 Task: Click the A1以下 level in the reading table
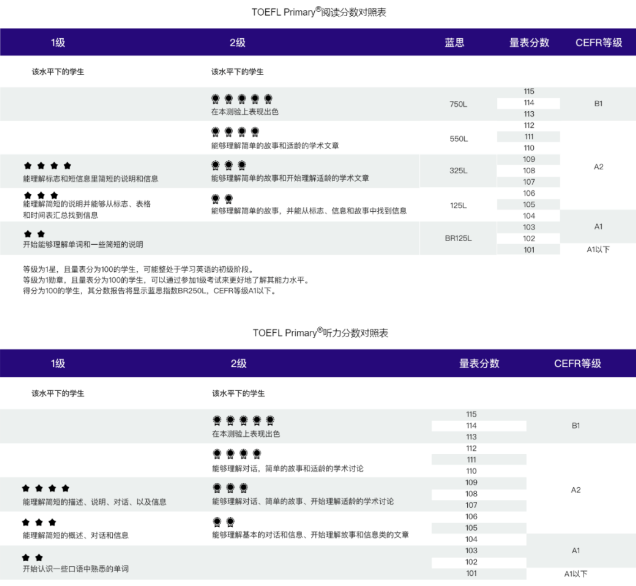click(x=598, y=250)
